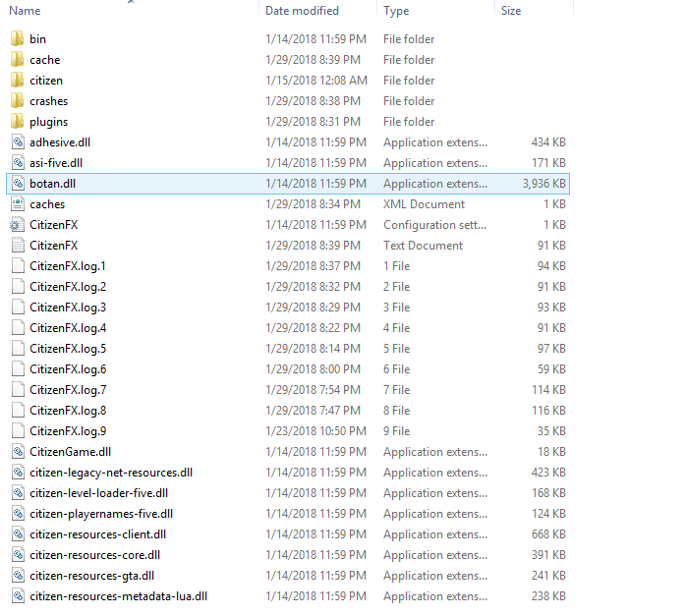The height and width of the screenshot is (616, 683).
Task: Select CitizenFX.log.5 file name
Action: point(68,349)
